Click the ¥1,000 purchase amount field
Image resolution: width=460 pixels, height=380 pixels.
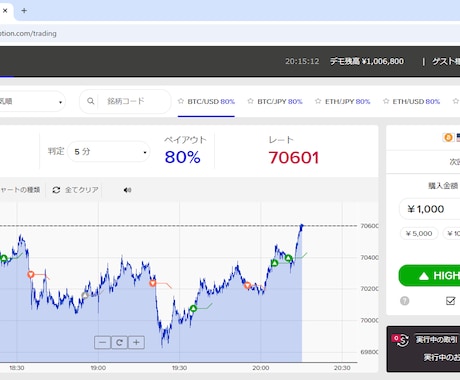click(430, 209)
